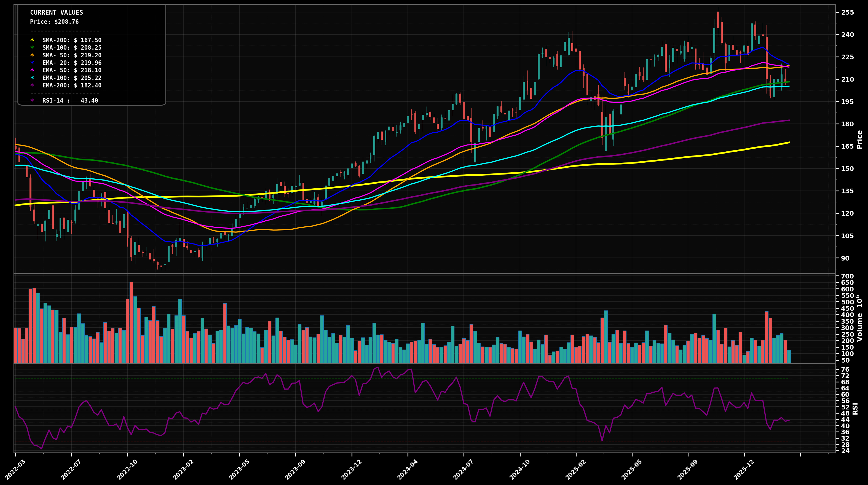Click the magenta EMA-50 legend marker

[32, 70]
